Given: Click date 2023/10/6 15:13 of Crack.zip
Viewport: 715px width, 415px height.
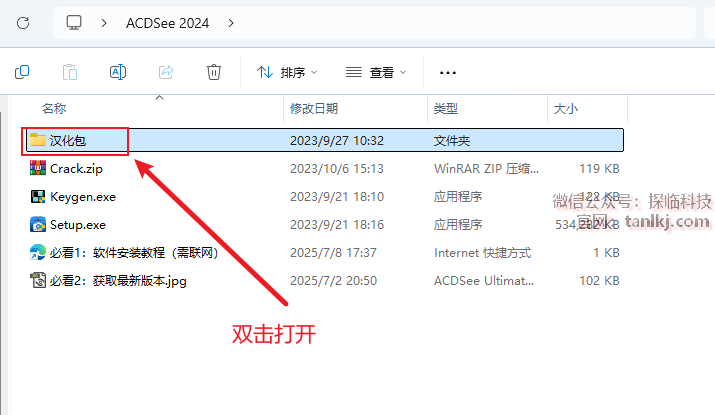Looking at the screenshot, I should tap(337, 169).
